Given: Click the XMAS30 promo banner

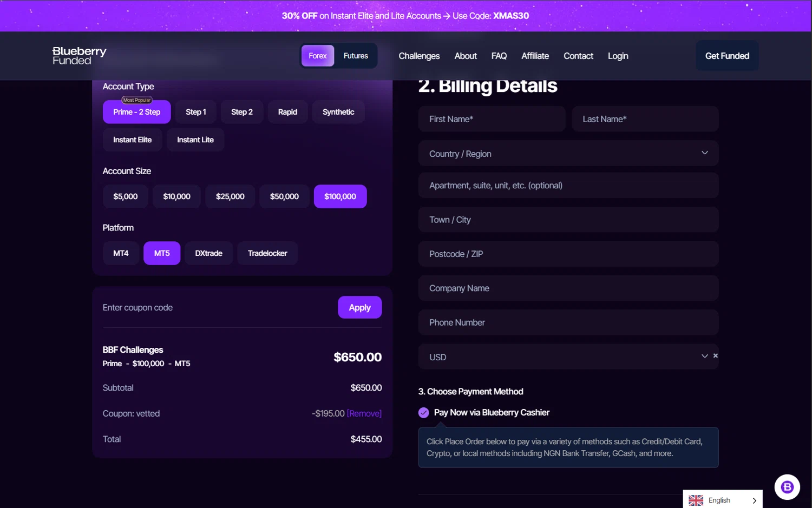Looking at the screenshot, I should [405, 16].
